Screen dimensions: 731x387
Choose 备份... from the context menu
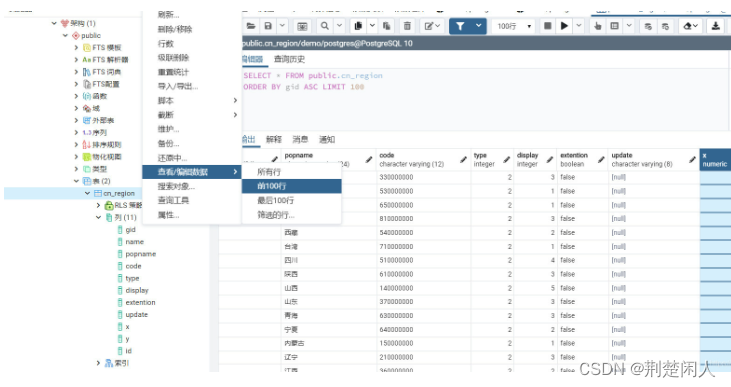(x=192, y=143)
